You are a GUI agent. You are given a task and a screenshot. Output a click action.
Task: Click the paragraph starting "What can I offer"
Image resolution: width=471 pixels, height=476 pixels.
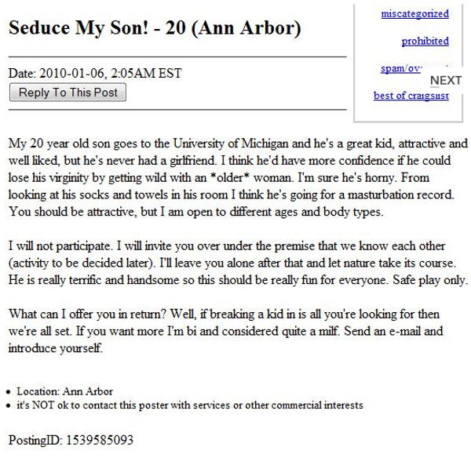click(228, 331)
